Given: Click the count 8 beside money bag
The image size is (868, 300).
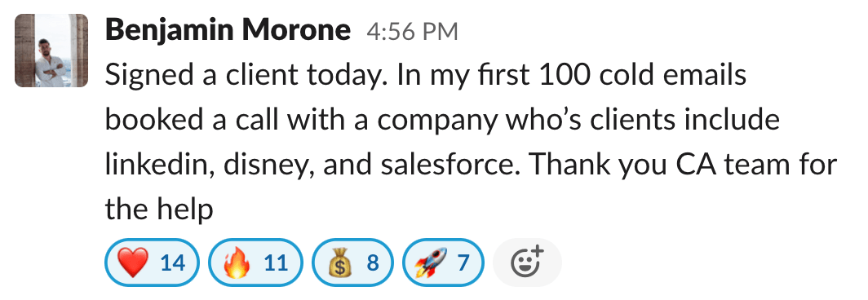Looking at the screenshot, I should (373, 263).
